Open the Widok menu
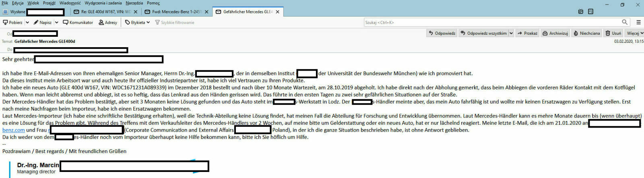This screenshot has width=644, height=178. click(x=33, y=3)
